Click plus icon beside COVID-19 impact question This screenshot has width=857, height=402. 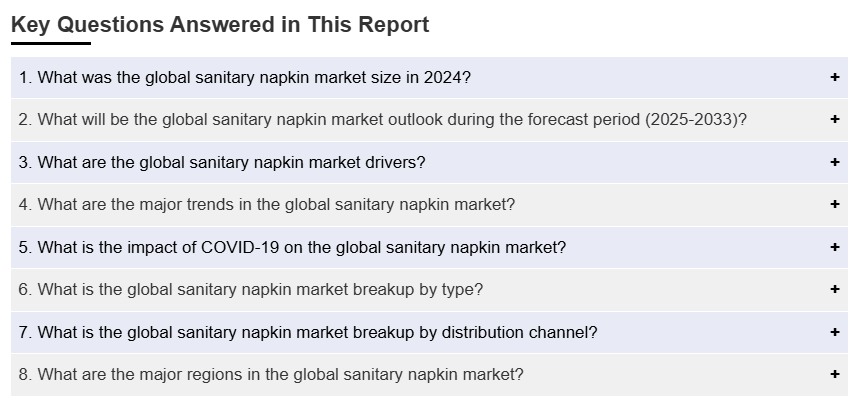coord(835,247)
